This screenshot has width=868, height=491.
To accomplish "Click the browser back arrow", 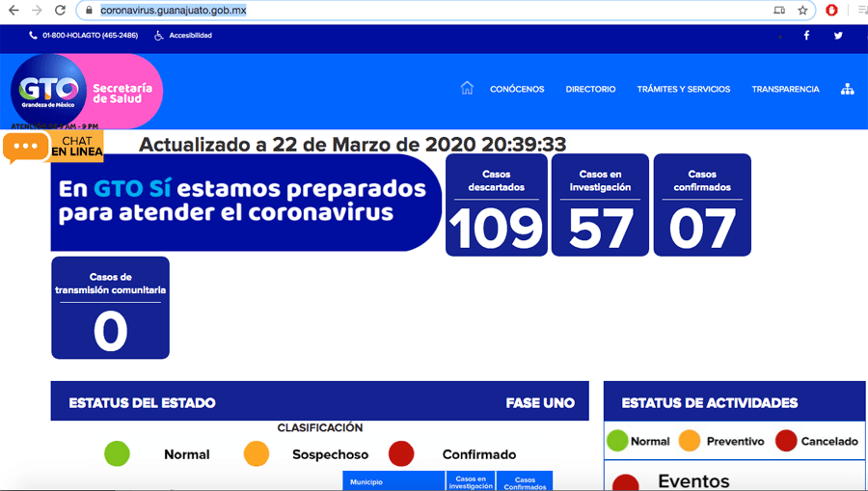I will (x=14, y=11).
